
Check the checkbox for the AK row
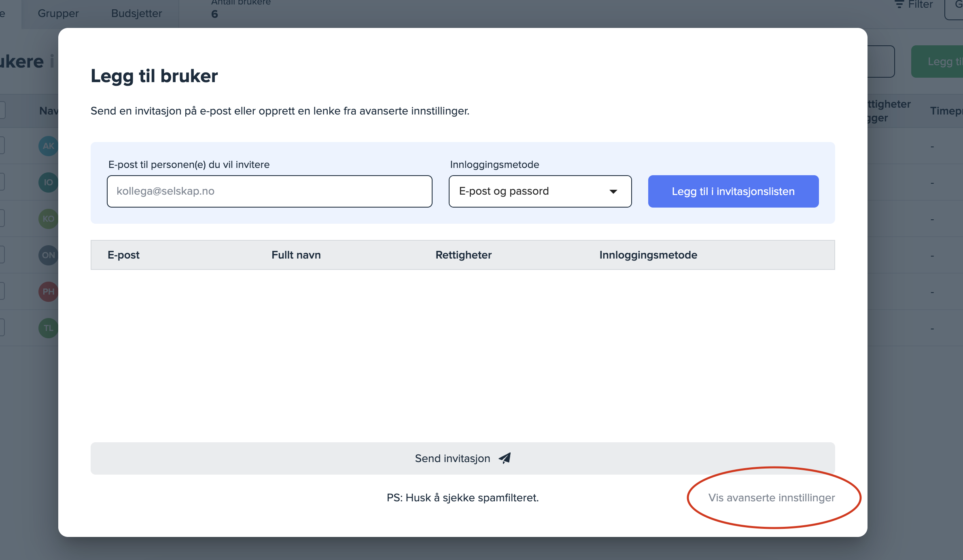click(x=2, y=146)
